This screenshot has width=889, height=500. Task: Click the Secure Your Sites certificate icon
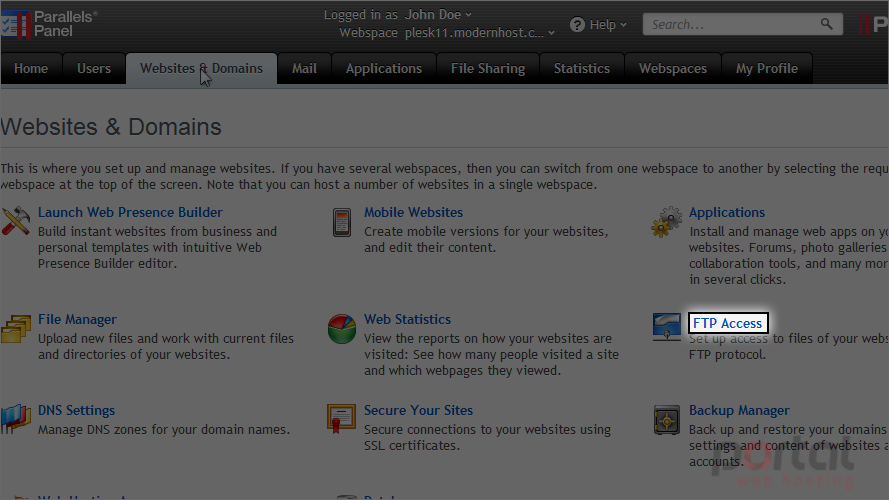[341, 419]
